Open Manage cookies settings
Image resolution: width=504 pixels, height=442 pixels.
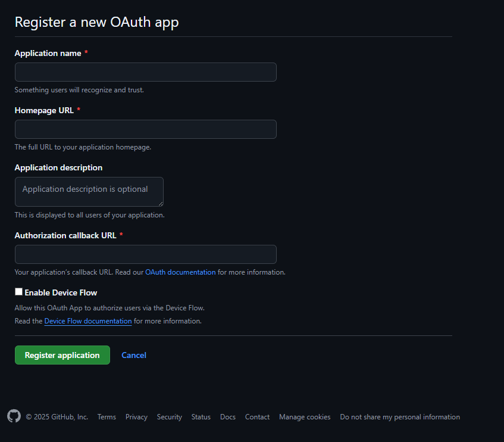(x=305, y=416)
